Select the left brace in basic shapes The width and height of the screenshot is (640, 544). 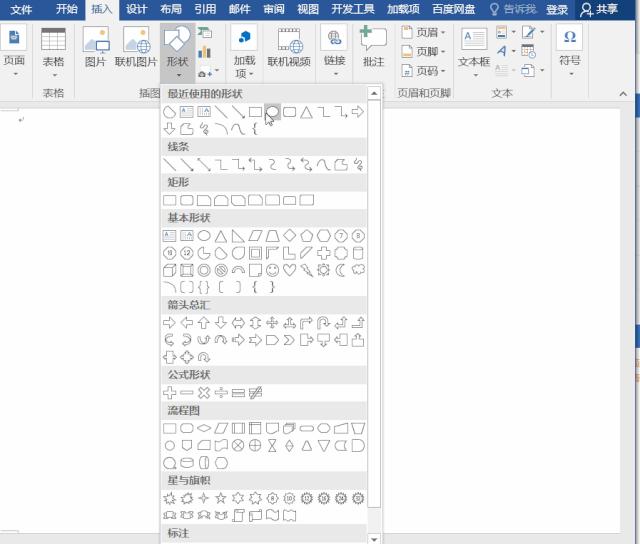coord(255,287)
